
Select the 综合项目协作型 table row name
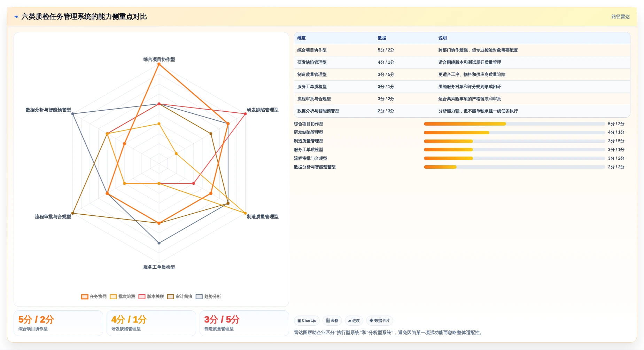[312, 50]
